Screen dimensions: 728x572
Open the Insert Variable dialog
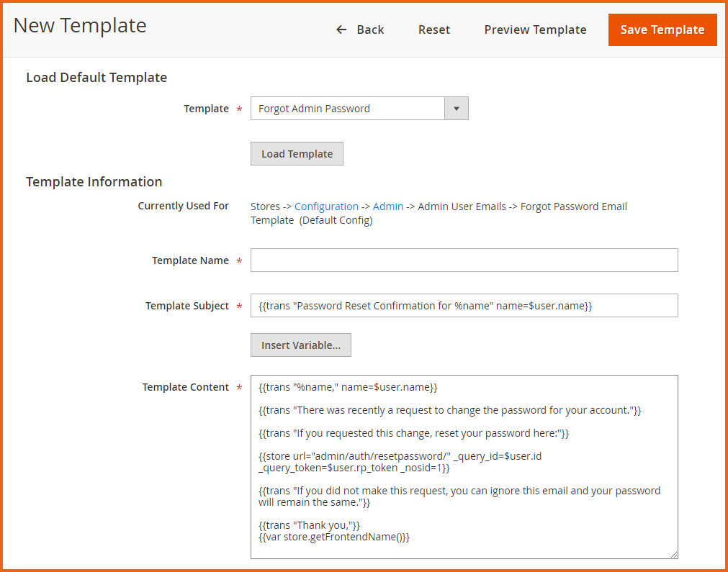pos(300,345)
